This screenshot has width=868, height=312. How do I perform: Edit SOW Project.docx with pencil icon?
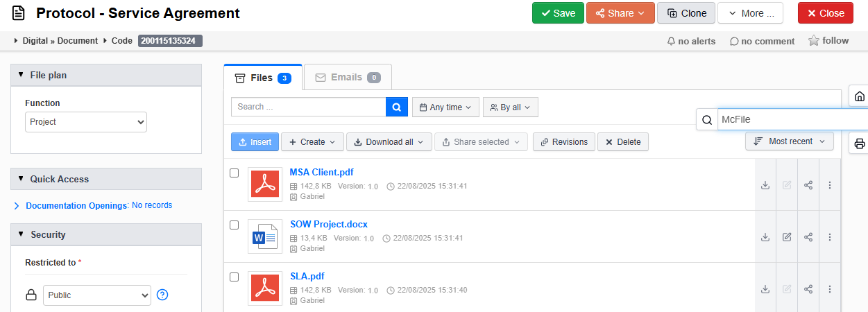click(x=787, y=237)
